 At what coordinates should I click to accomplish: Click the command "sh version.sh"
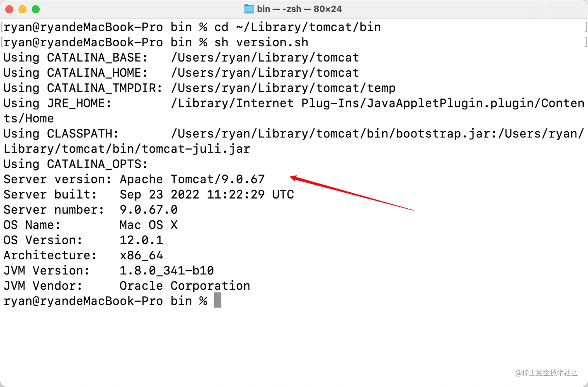point(261,42)
